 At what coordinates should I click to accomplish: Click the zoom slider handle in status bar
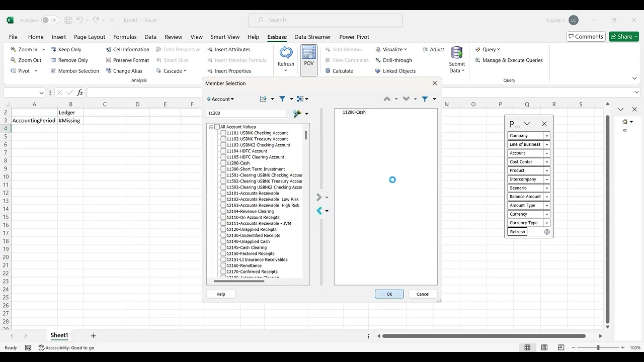[x=598, y=347]
